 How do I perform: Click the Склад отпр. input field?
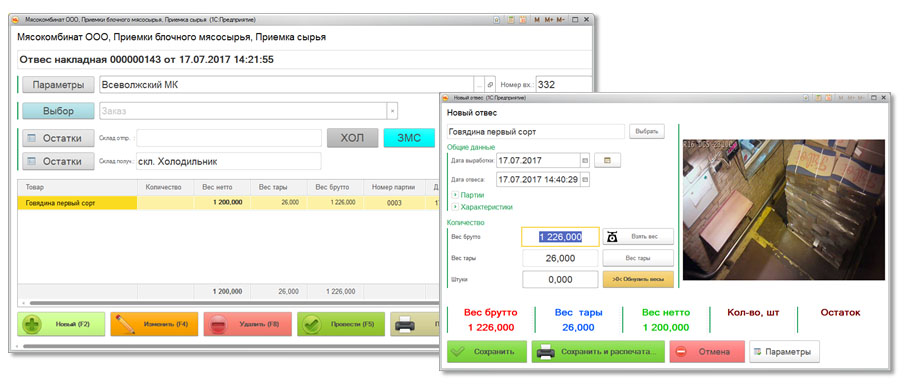229,138
